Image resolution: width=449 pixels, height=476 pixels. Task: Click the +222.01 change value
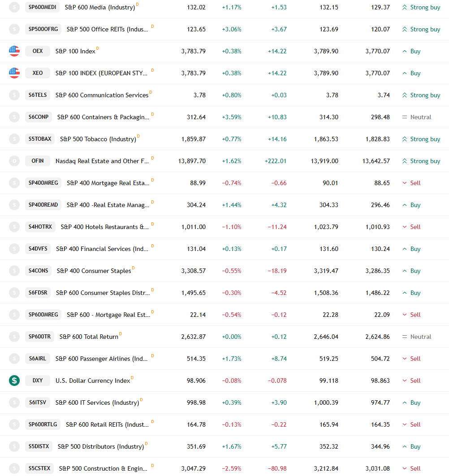coord(275,161)
